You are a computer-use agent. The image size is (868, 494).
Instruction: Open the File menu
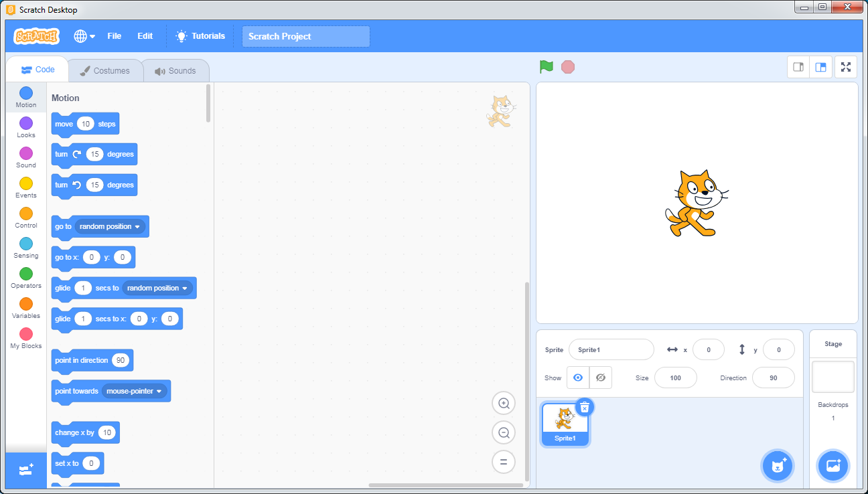coord(115,36)
